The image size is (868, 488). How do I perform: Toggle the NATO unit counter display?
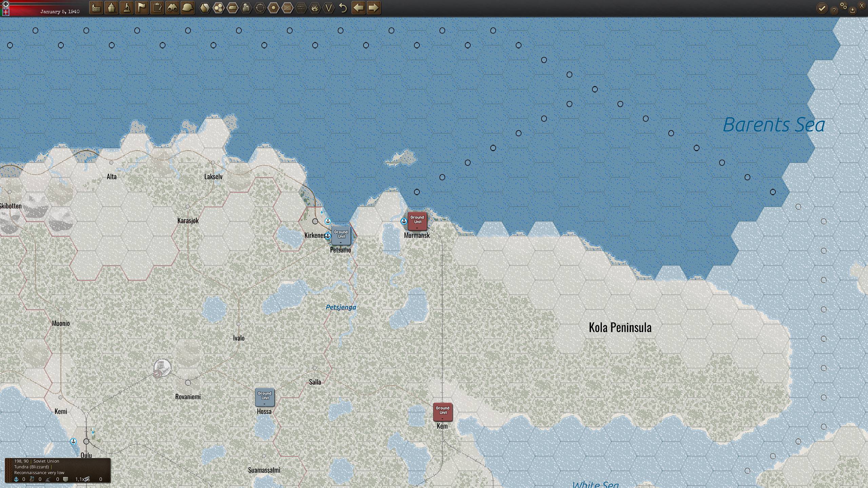point(288,8)
